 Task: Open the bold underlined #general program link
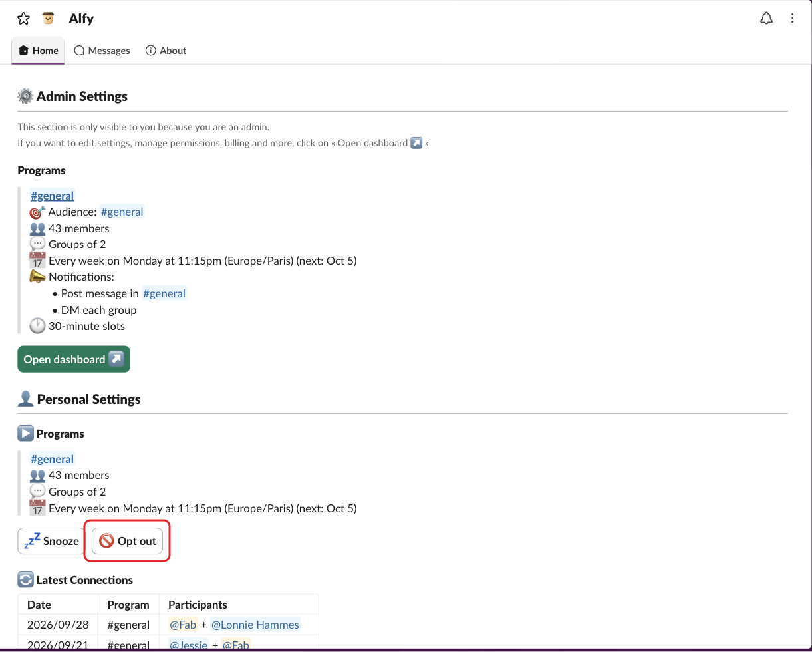point(52,196)
